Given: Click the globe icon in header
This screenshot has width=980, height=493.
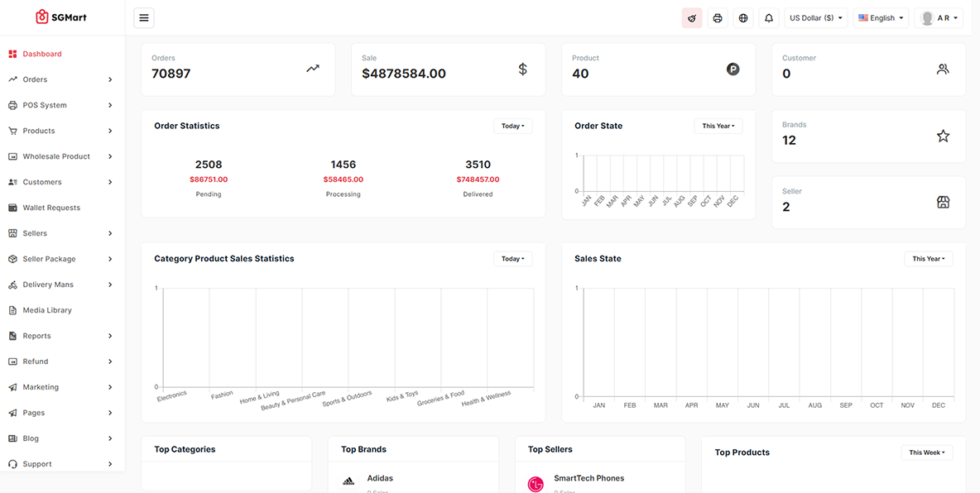Looking at the screenshot, I should coord(743,18).
